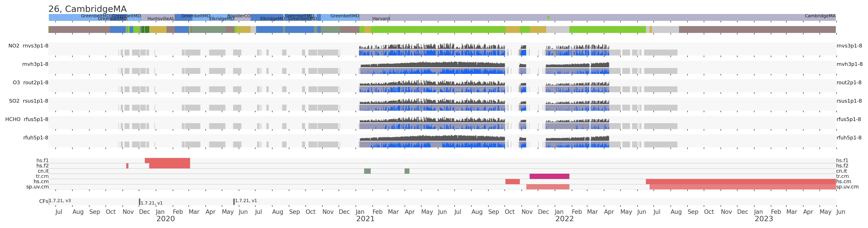
Task: Click the BoulderCO location label
Action: point(239,16)
